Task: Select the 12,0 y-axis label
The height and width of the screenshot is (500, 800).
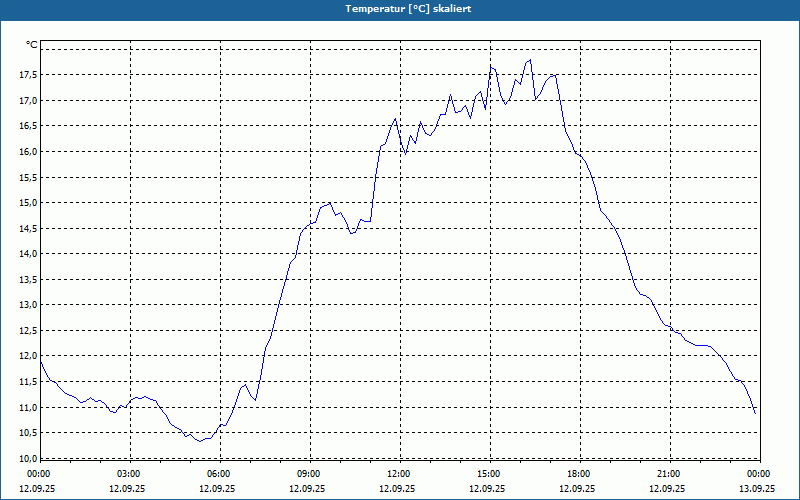Action: click(x=28, y=356)
